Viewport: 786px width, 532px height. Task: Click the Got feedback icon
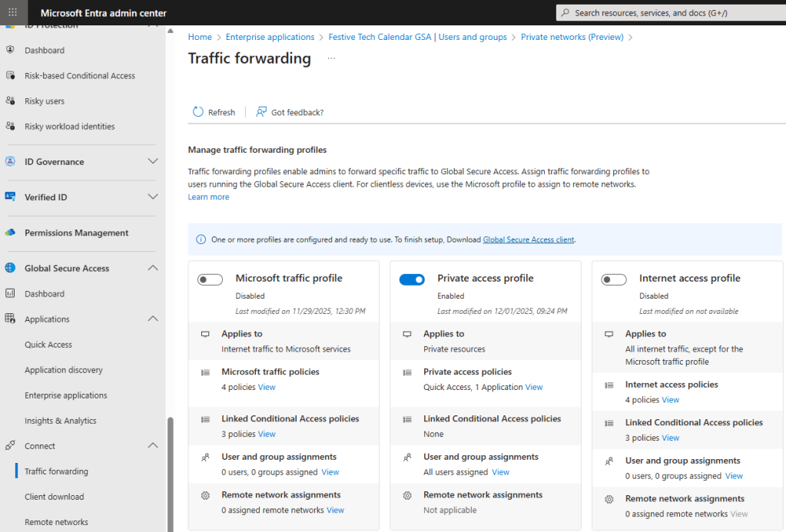click(261, 112)
